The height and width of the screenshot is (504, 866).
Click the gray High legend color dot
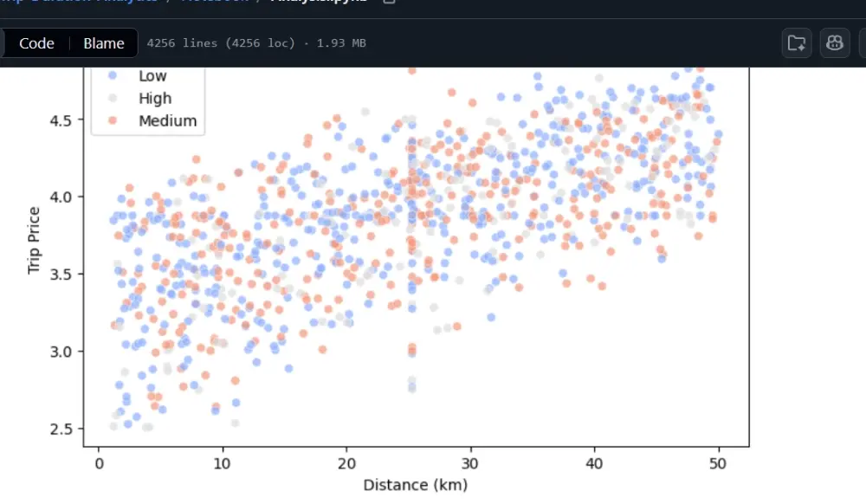pyautogui.click(x=113, y=98)
